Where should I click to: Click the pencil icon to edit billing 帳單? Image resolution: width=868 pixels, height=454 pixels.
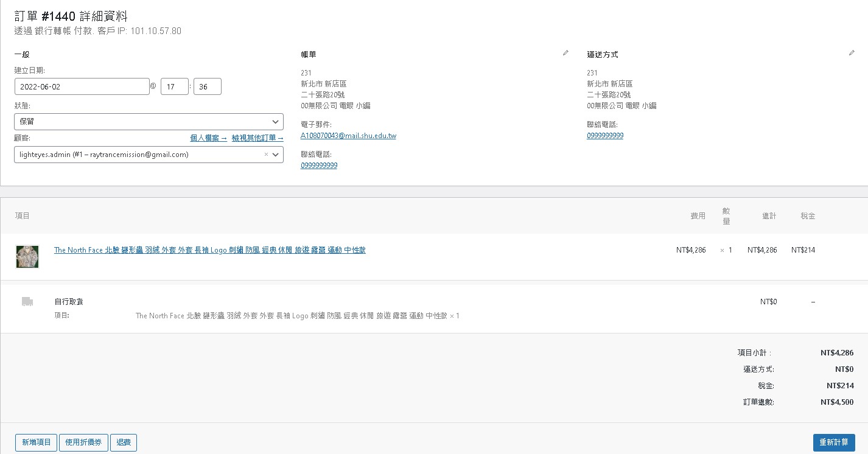[x=565, y=54]
